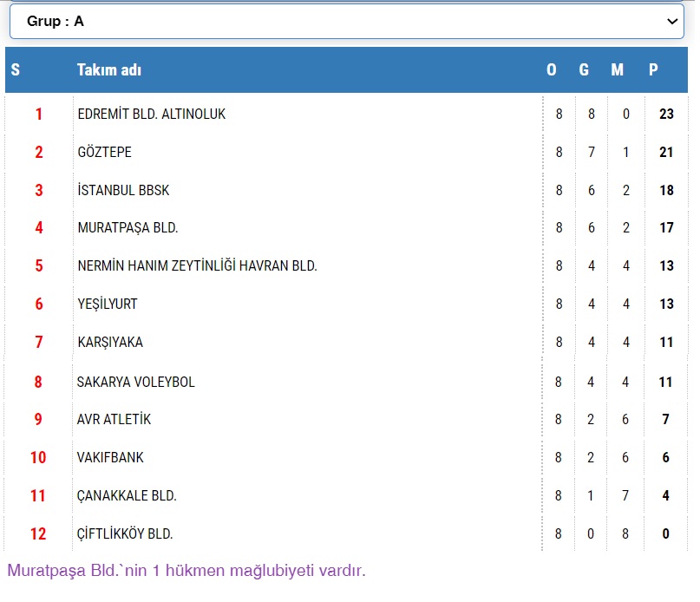Select team SAKARYA VOLEYBOL
This screenshot has width=700, height=602.
click(x=135, y=382)
